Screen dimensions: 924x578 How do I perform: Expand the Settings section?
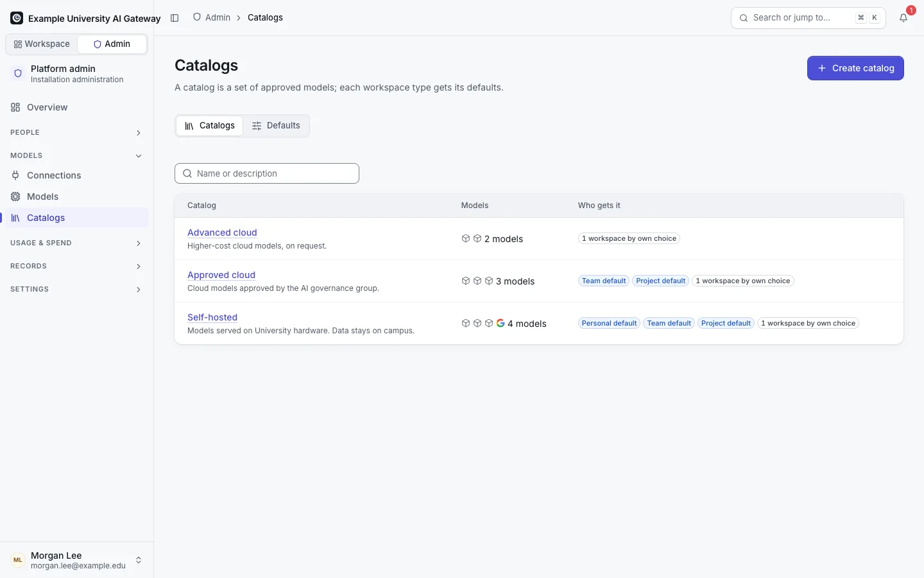76,289
